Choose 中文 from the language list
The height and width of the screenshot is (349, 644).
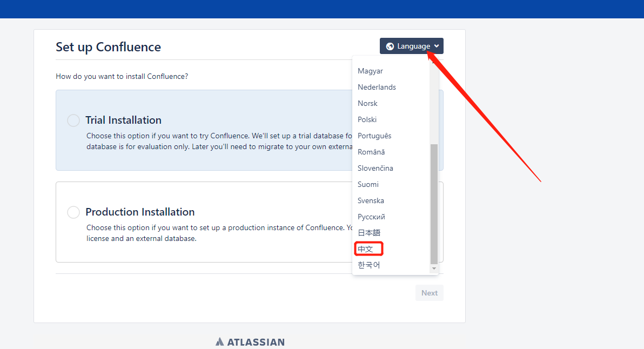pyautogui.click(x=366, y=249)
